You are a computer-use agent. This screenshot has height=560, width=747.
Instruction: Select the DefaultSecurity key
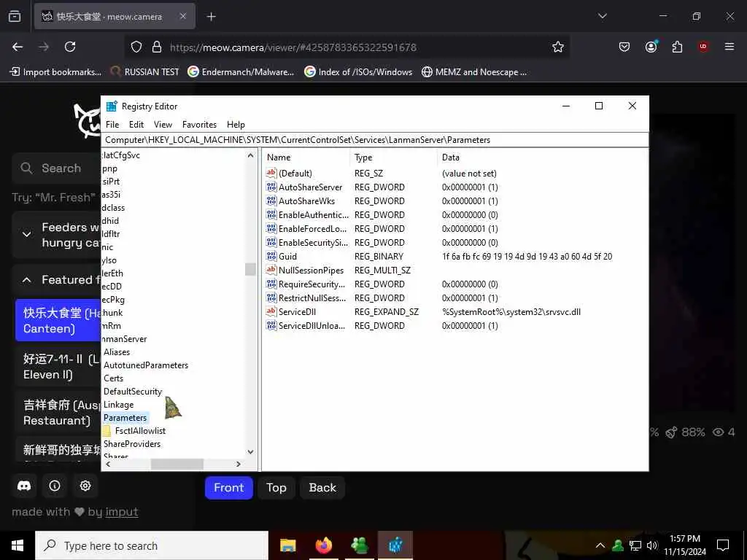click(x=133, y=392)
